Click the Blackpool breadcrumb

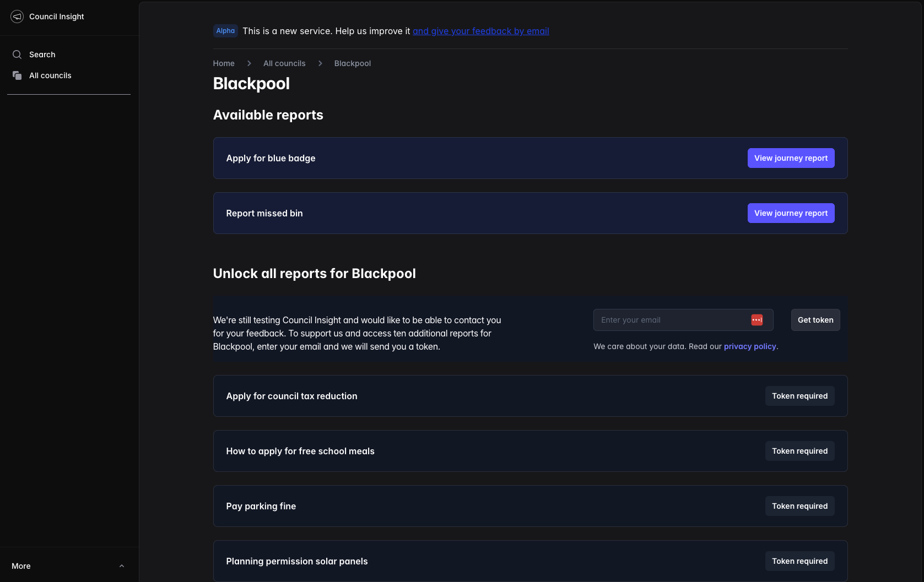coord(352,63)
